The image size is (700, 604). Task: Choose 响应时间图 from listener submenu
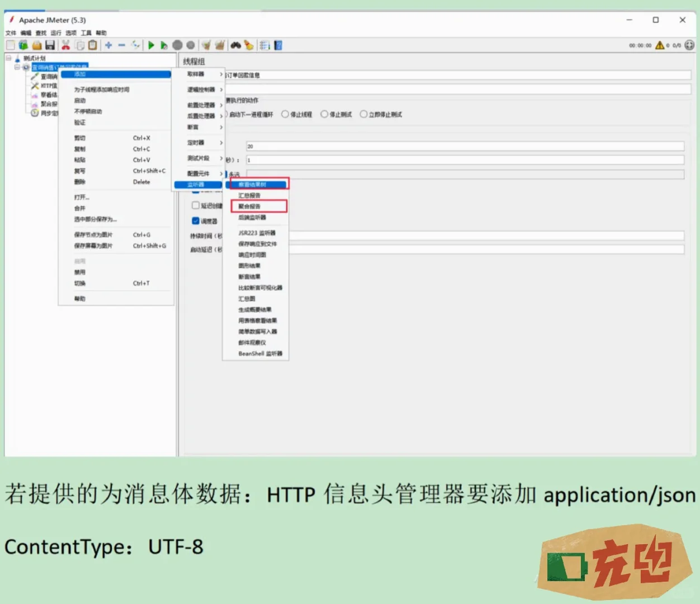point(256,254)
